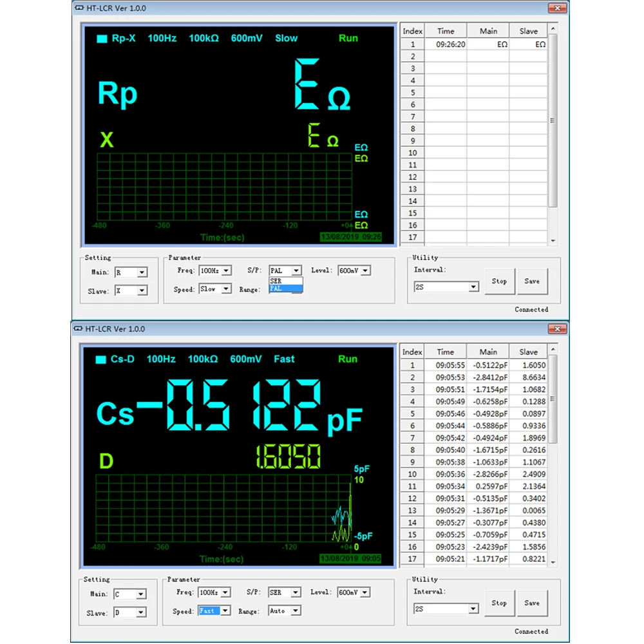Open Interval 2S dropdown in top window
The image size is (644, 644).
(x=446, y=287)
